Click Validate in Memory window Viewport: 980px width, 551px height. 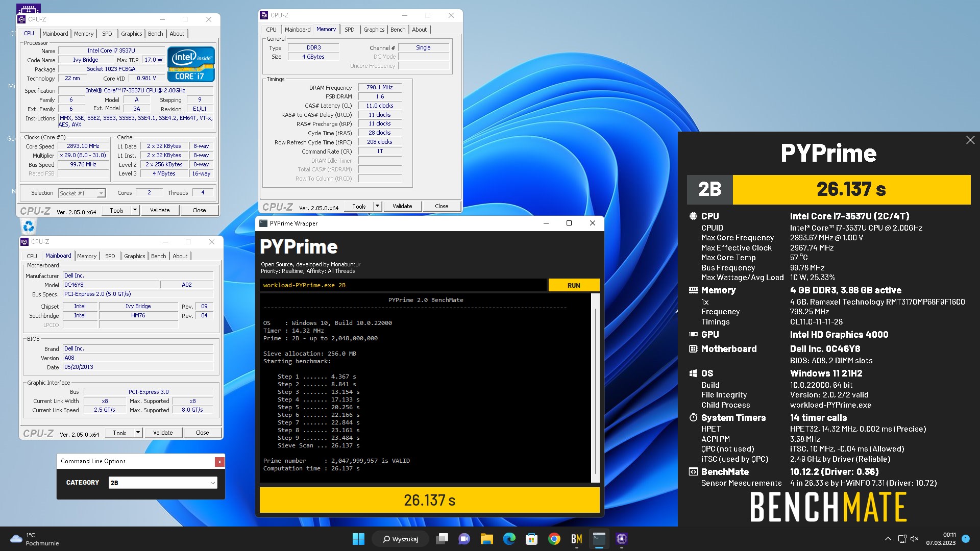(402, 206)
